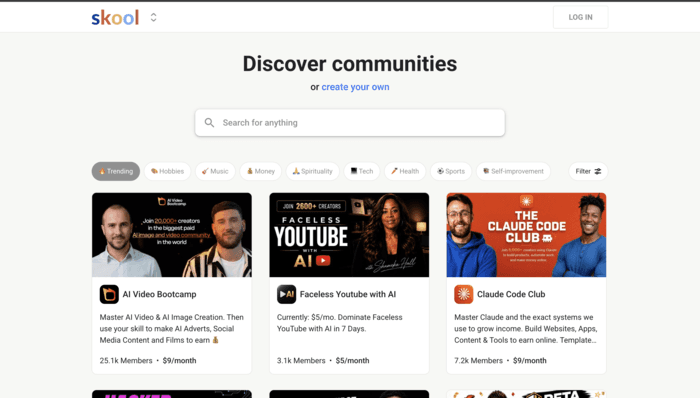Open the community switcher arrows beside skool

(154, 17)
